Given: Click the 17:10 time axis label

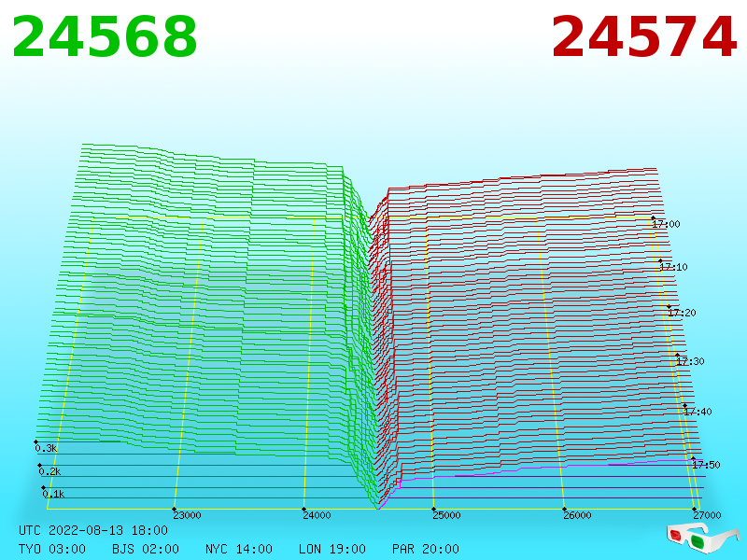Looking at the screenshot, I should pyautogui.click(x=673, y=267).
